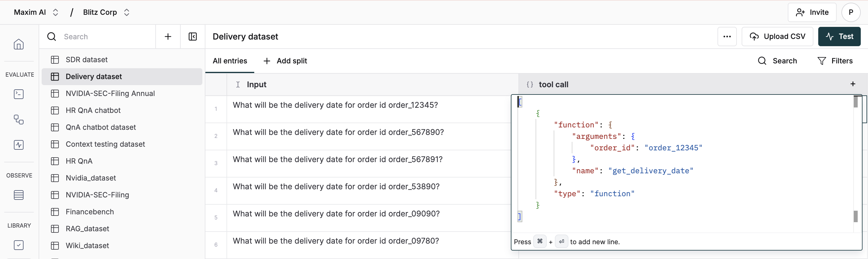Click the Invite button

coord(812,12)
